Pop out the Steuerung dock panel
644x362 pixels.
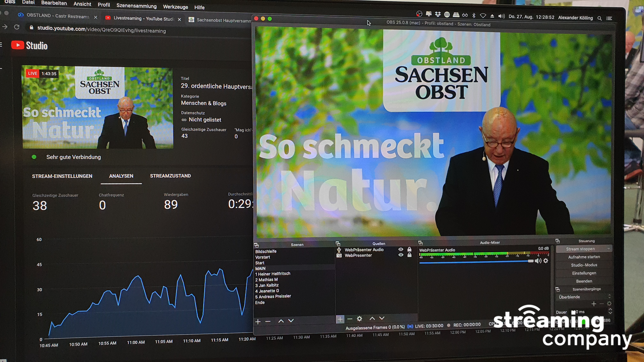coord(557,241)
